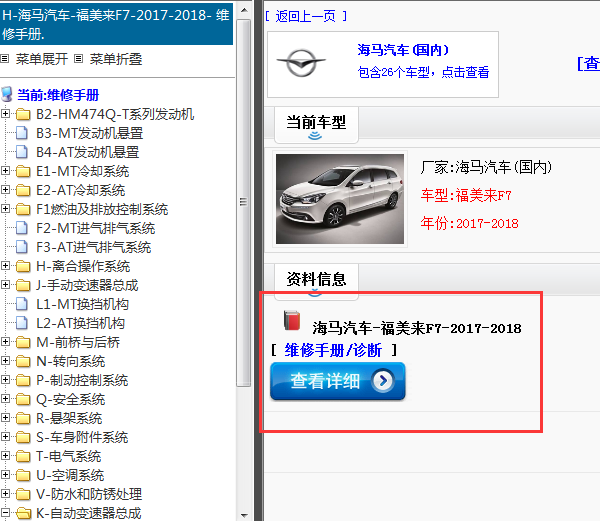The width and height of the screenshot is (600, 521).
Task: Click the folder icon beside H-离合操作系统
Action: tap(23, 266)
